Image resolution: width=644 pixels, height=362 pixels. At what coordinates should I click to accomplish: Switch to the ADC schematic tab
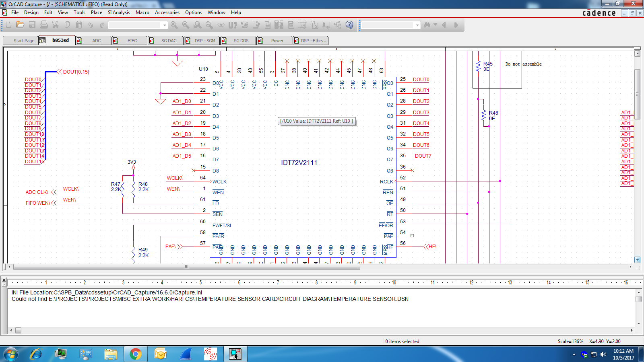(x=93, y=40)
